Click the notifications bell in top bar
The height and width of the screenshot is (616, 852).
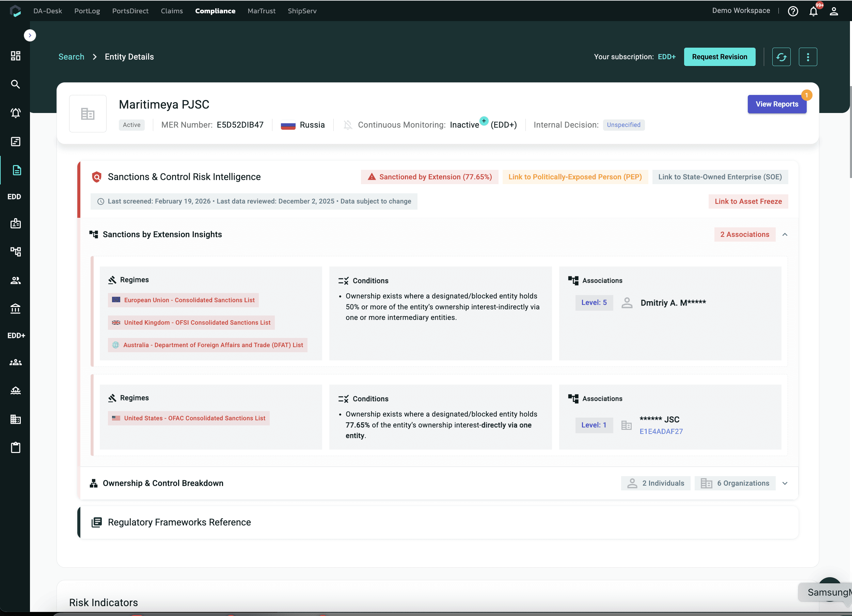pyautogui.click(x=813, y=11)
